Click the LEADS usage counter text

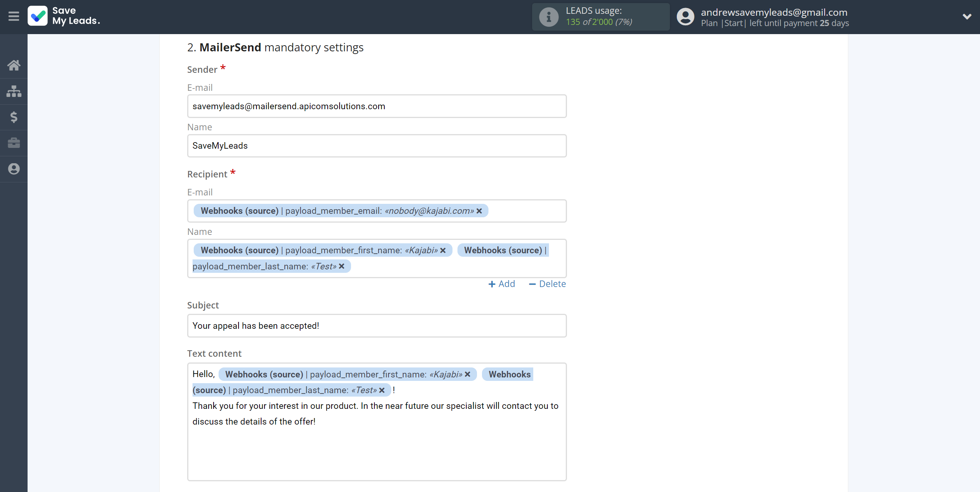coord(599,22)
